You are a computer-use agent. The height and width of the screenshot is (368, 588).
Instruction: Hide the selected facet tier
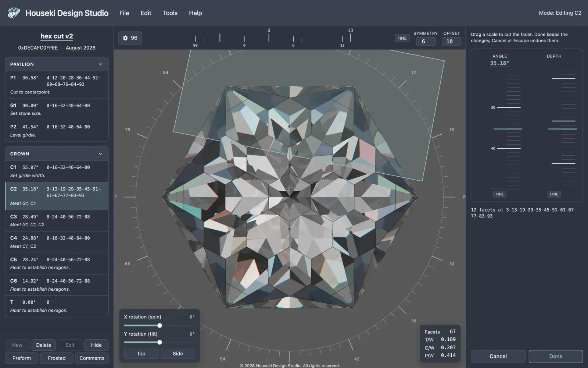(96, 345)
